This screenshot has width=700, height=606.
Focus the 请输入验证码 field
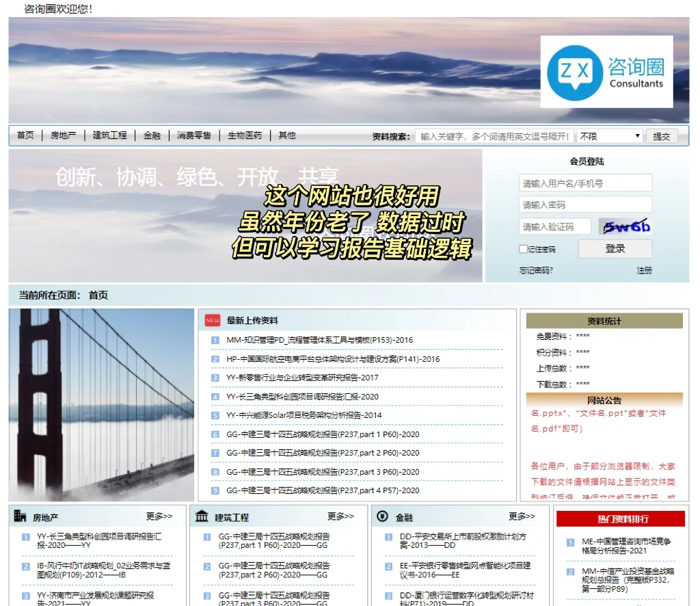pyautogui.click(x=555, y=226)
